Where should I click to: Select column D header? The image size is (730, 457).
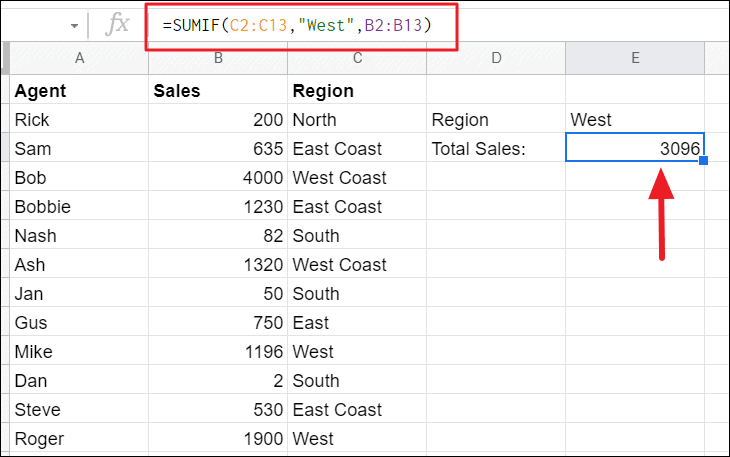[495, 59]
